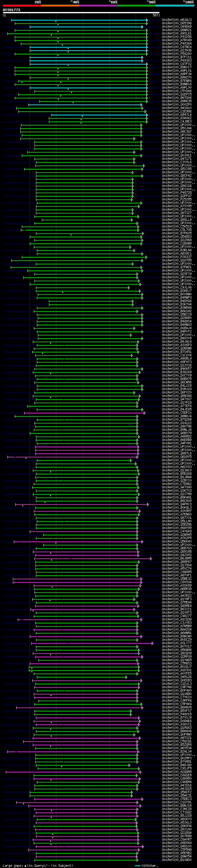This screenshot has width=197, height=868.
Task: Select hit UniRef100_Q1MG63
Action: [x=176, y=728]
